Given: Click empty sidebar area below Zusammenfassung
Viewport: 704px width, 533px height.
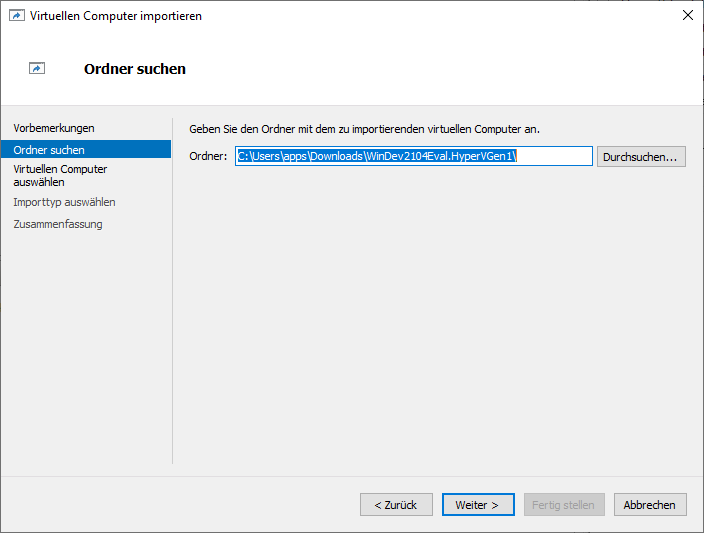Looking at the screenshot, I should pyautogui.click(x=85, y=350).
